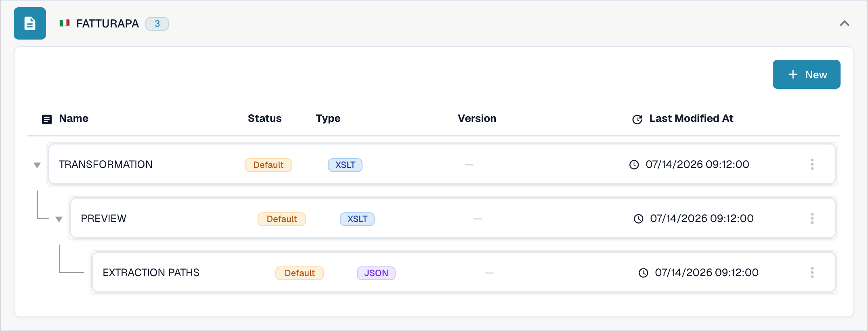
Task: Create a new item with New button
Action: click(x=806, y=74)
